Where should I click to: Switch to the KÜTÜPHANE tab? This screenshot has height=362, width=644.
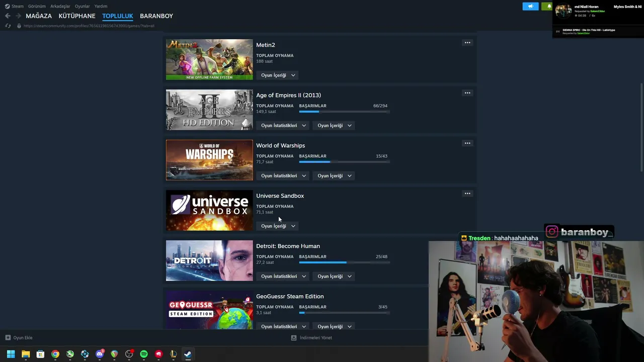click(77, 16)
